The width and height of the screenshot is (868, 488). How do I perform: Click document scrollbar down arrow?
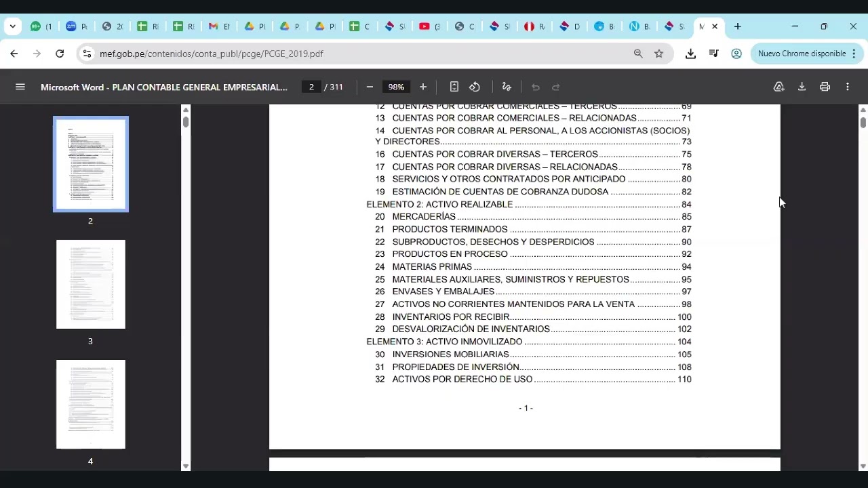pos(863,466)
